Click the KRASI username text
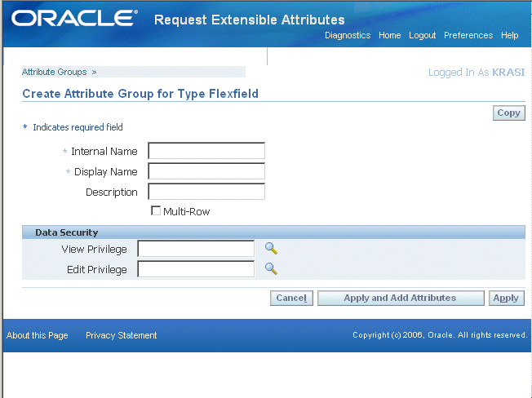 (x=508, y=73)
